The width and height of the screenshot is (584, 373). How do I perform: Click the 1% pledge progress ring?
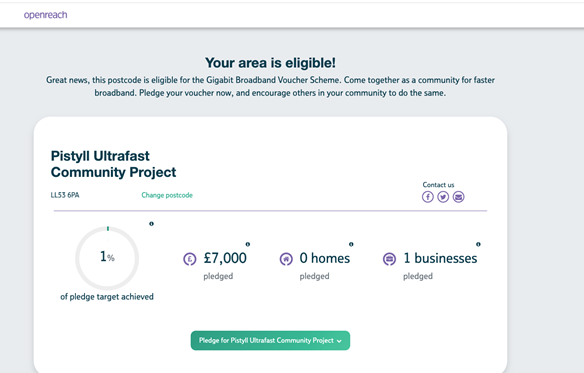(107, 258)
